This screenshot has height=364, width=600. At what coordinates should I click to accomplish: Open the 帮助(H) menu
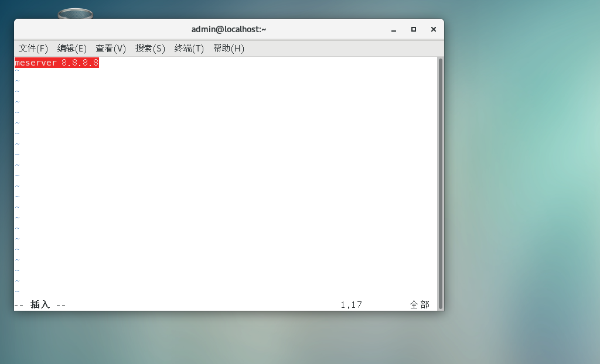click(x=228, y=49)
